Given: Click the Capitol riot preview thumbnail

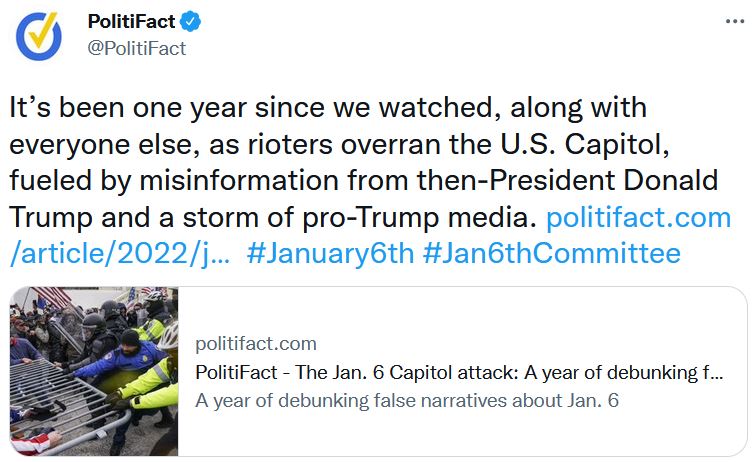Looking at the screenshot, I should tap(94, 370).
